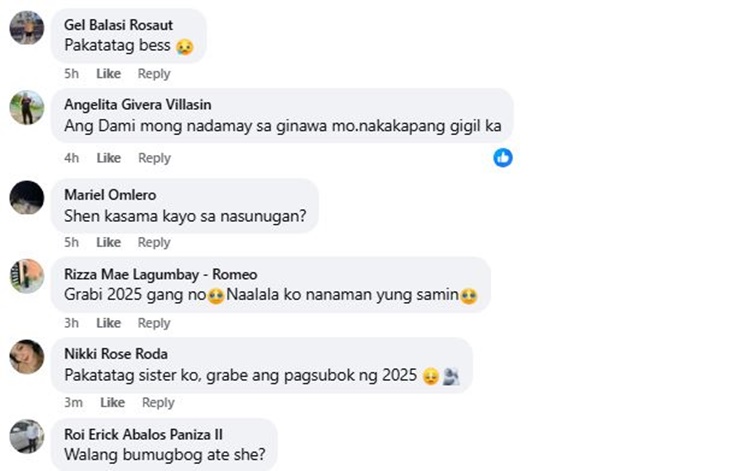Viewport: 750px width, 471px height.
Task: Reply to Nikki Rose Roda's comment
Action: 158,403
